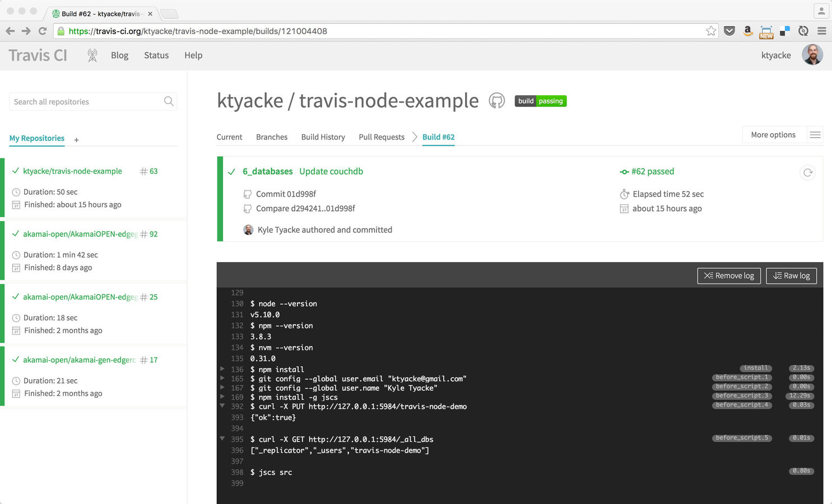Image resolution: width=832 pixels, height=504 pixels.
Task: Switch to the Branches tab
Action: coord(272,137)
